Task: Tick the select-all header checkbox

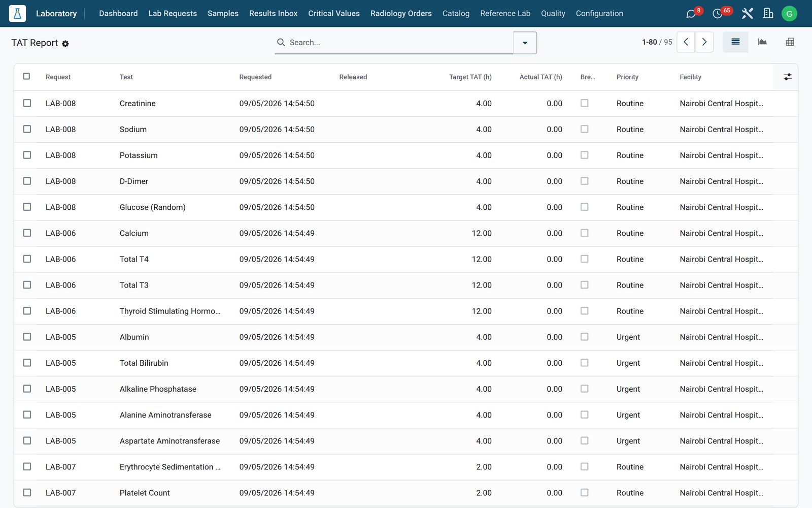Action: [26, 76]
